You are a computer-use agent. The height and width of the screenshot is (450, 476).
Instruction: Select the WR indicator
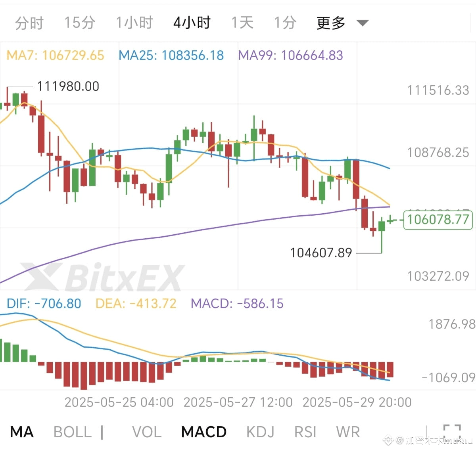tap(348, 432)
